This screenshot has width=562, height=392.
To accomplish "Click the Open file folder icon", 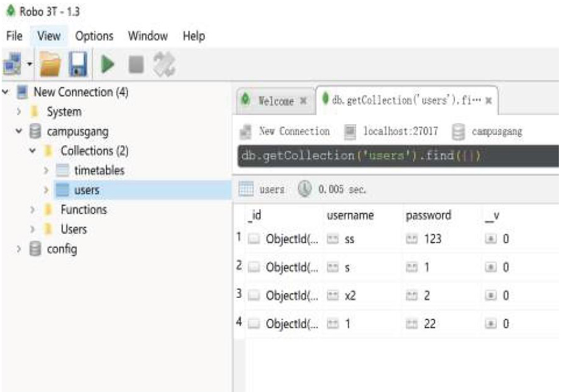I will point(50,64).
